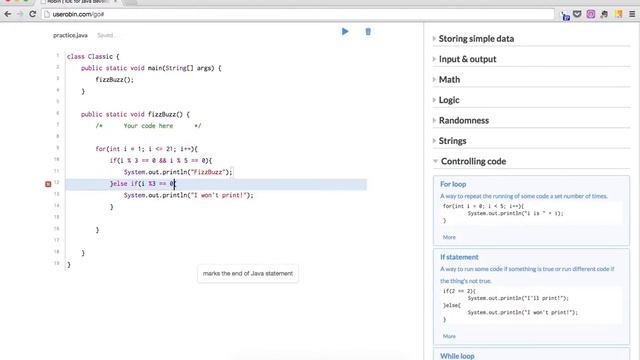Open the browser hamburger menu
The height and width of the screenshot is (360, 640).
[632, 14]
